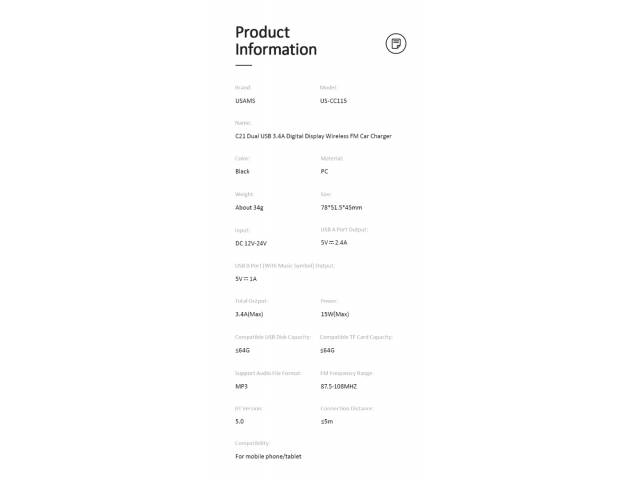This screenshot has width=640, height=480.
Task: Select the 78*51.5*45mm size text
Action: (x=341, y=207)
